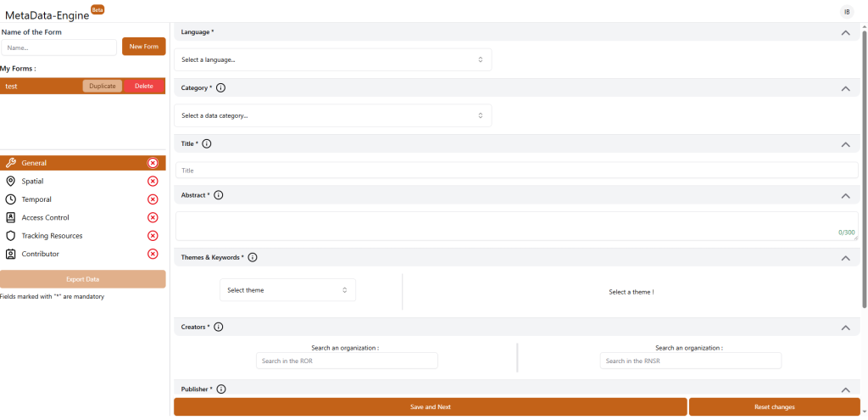This screenshot has width=868, height=420.
Task: Click the Beta badge next to MetaData-Engine
Action: coord(97,9)
